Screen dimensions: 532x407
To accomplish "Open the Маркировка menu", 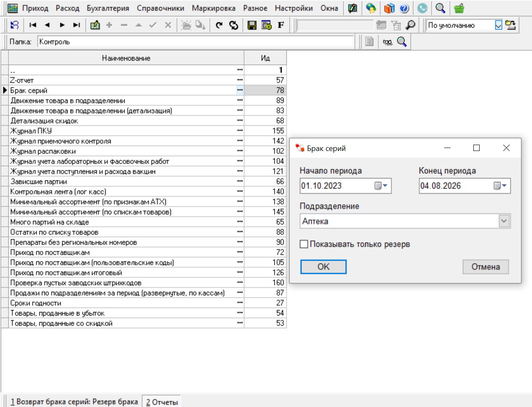I will coord(214,8).
